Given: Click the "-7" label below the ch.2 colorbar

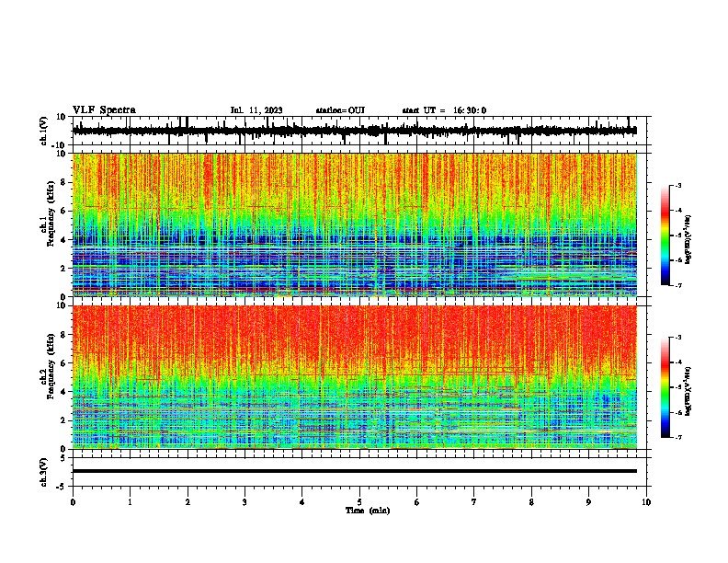Looking at the screenshot, I should 677,437.
